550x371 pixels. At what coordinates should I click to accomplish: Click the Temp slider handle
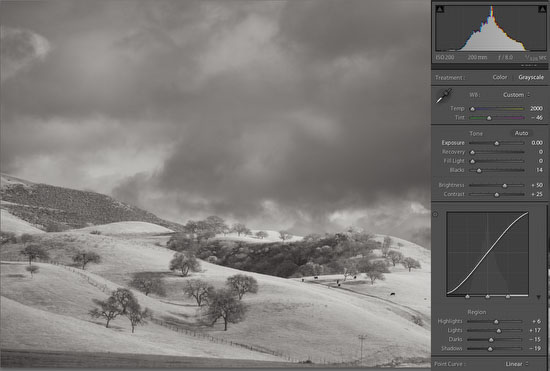pos(472,109)
